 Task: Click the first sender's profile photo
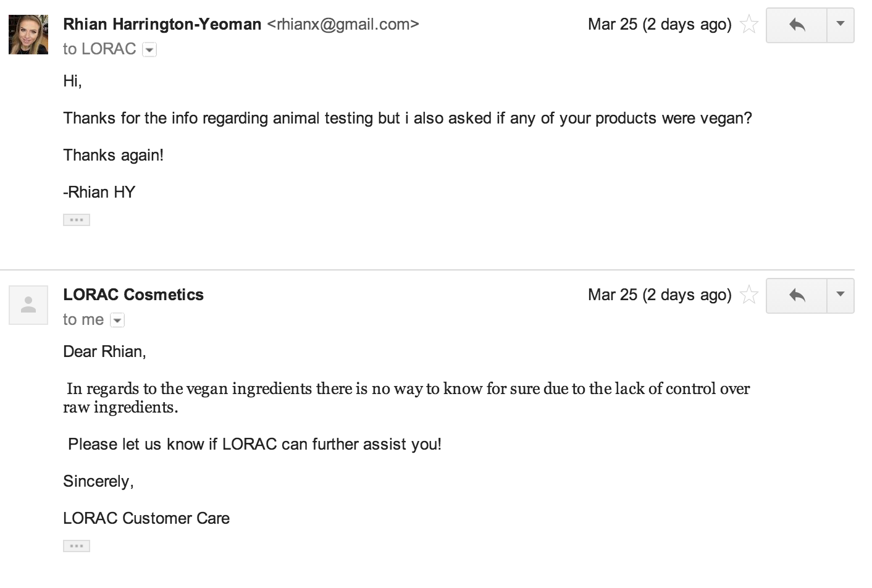click(x=28, y=35)
